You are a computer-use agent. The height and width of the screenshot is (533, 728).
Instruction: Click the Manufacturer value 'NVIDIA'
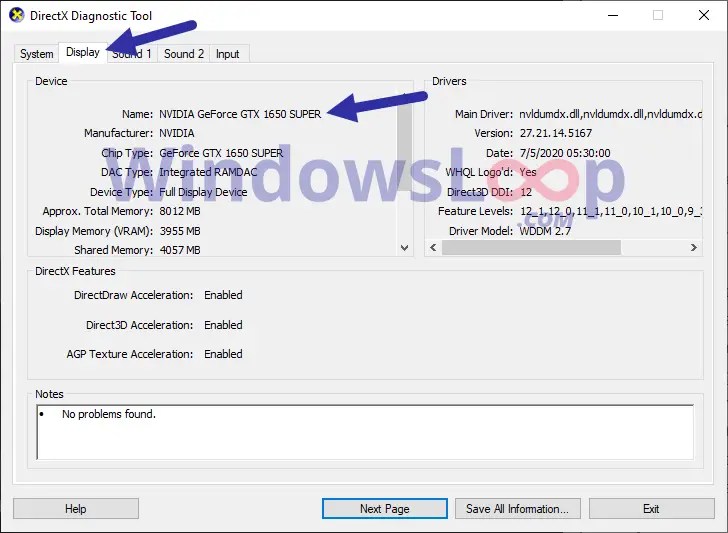177,133
